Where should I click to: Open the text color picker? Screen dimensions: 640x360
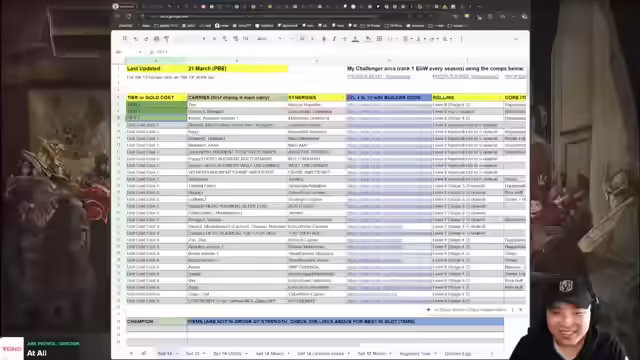point(355,39)
